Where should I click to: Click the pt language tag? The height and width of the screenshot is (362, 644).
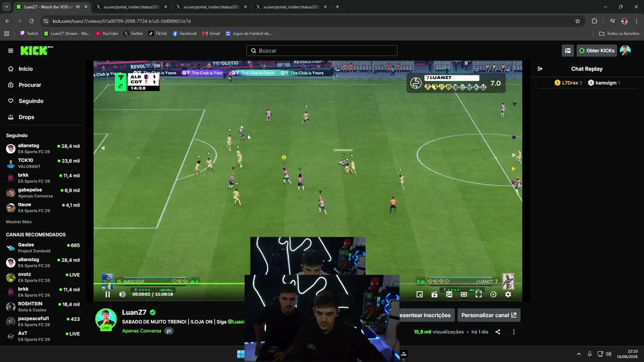coord(169,331)
